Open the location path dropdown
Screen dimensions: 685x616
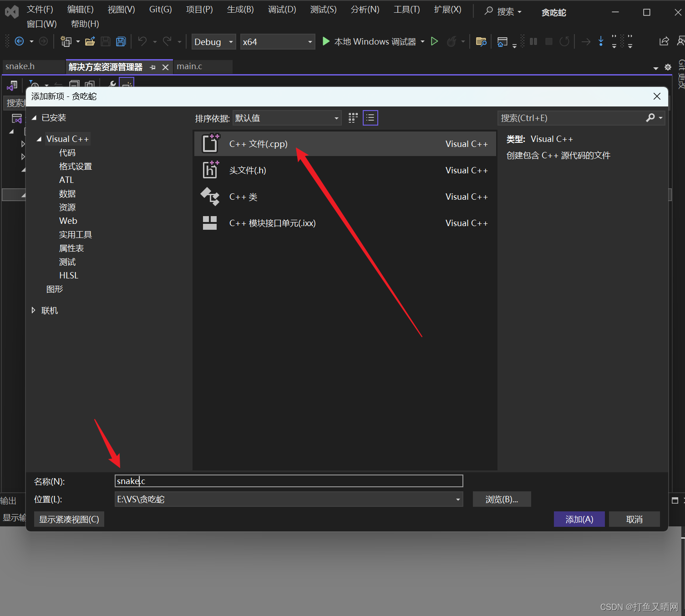[x=458, y=500]
